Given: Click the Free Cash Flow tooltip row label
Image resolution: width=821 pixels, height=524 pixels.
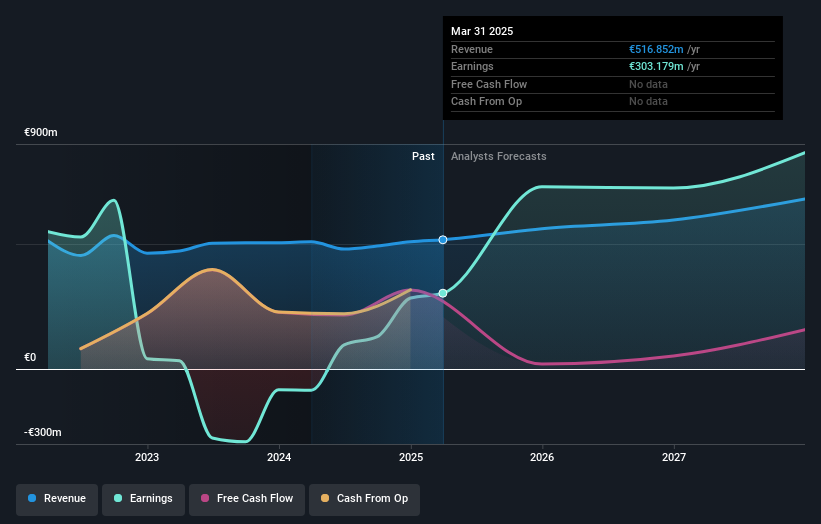Looking at the screenshot, I should [x=489, y=84].
